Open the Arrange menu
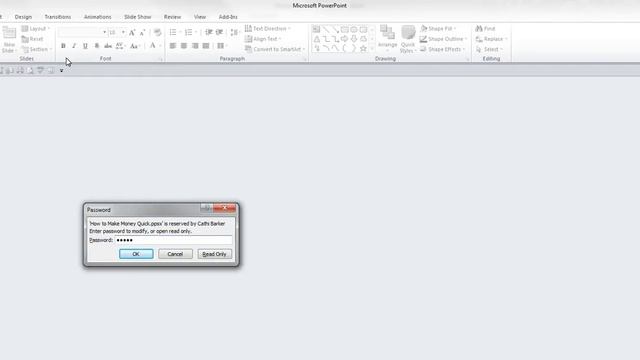 coord(387,38)
